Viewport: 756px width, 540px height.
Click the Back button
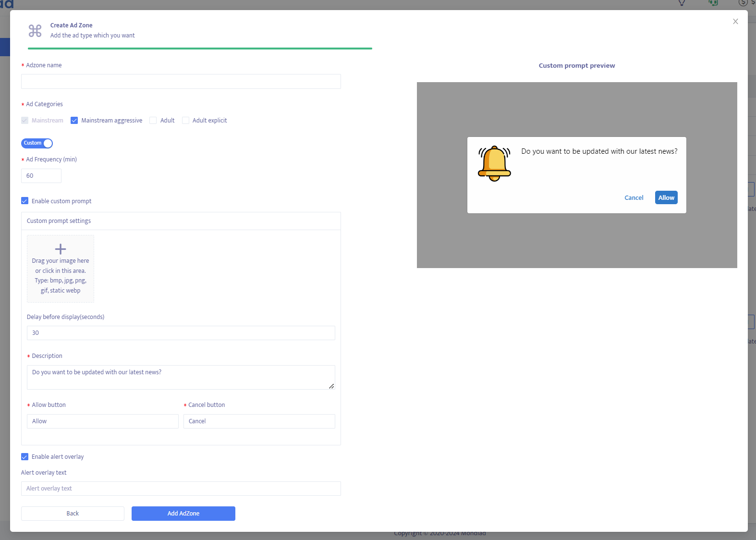[x=73, y=514]
